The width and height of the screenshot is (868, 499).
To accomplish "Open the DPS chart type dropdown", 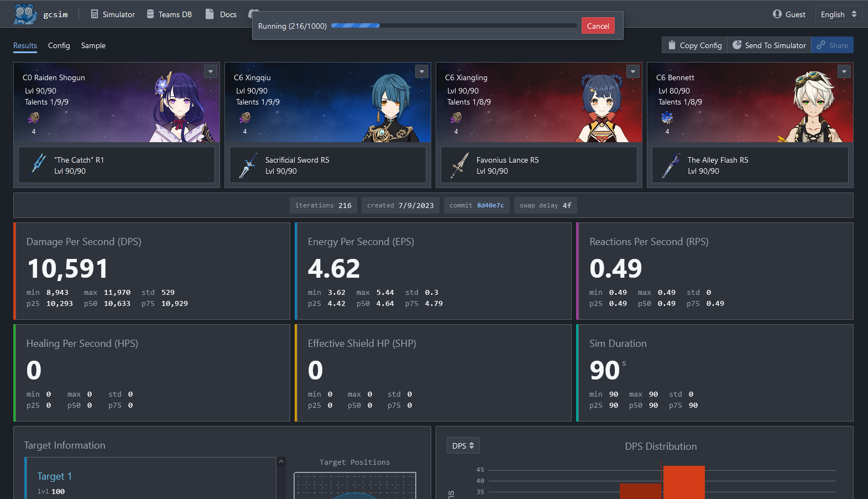I will coord(463,446).
